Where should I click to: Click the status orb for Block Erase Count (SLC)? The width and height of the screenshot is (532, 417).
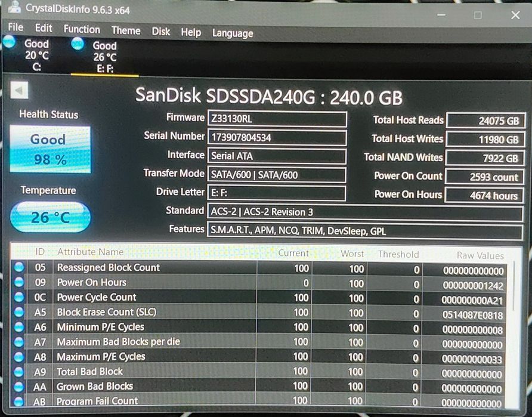[x=19, y=312]
